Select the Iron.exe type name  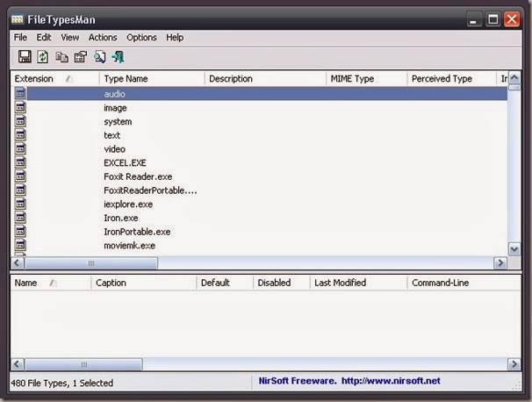121,218
